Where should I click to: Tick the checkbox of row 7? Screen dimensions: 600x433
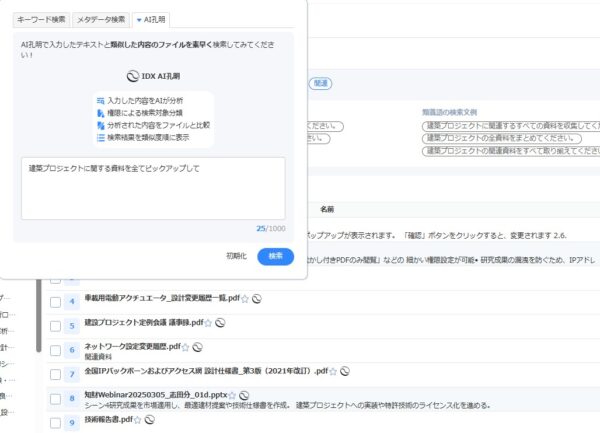point(55,374)
